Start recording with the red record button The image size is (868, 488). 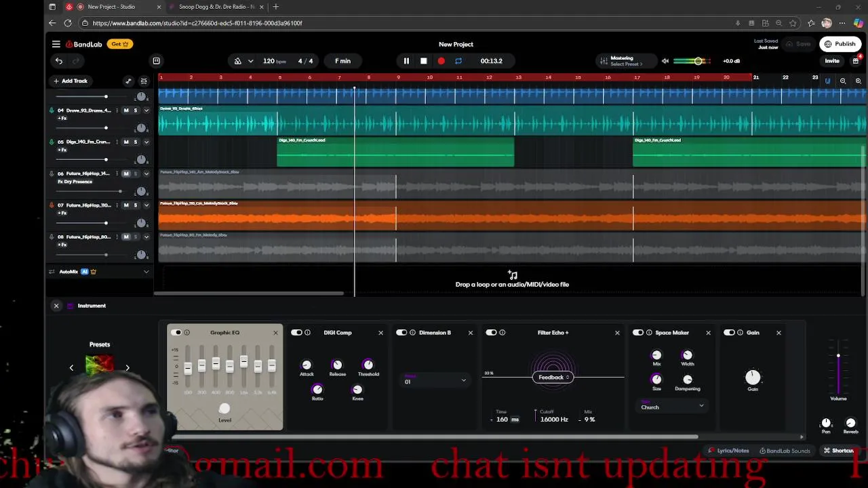pos(441,61)
